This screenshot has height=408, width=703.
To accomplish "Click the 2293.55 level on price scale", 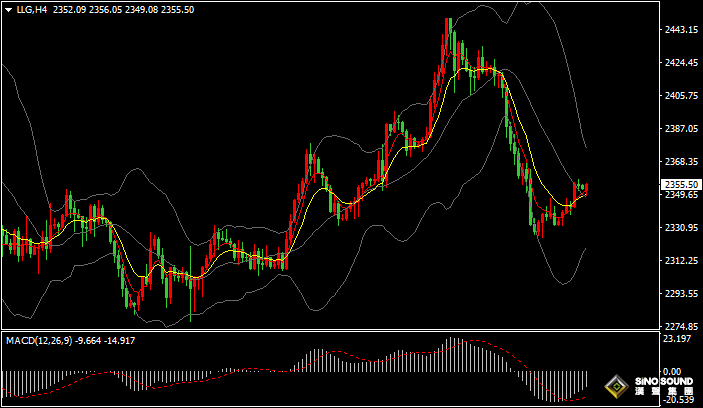I will coord(680,294).
